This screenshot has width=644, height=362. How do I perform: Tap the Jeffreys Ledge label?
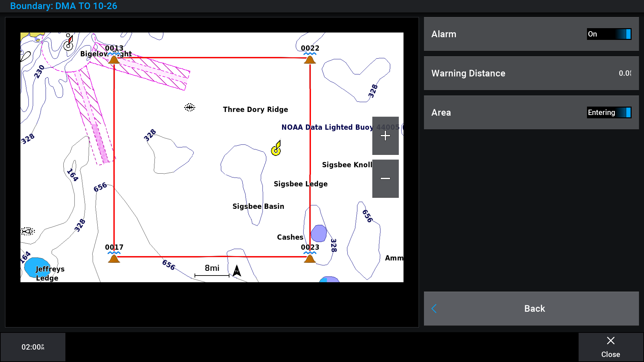pos(50,274)
